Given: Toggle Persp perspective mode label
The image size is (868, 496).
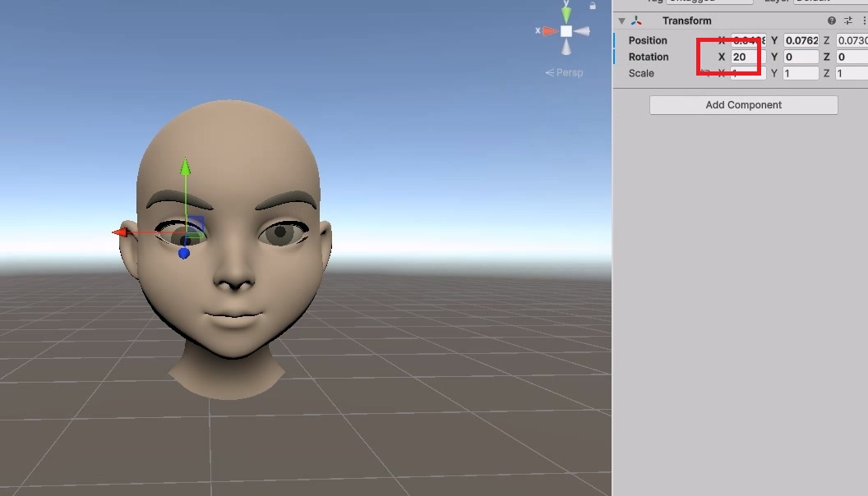Looking at the screenshot, I should click(564, 72).
